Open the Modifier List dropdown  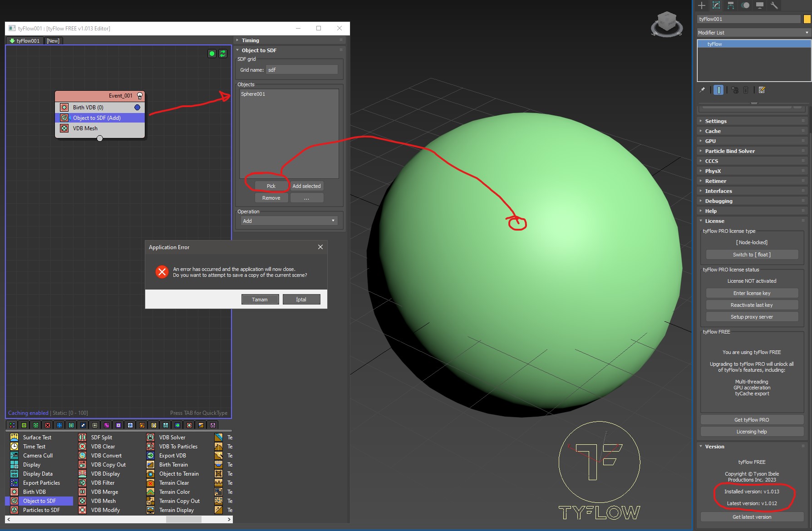(x=753, y=33)
